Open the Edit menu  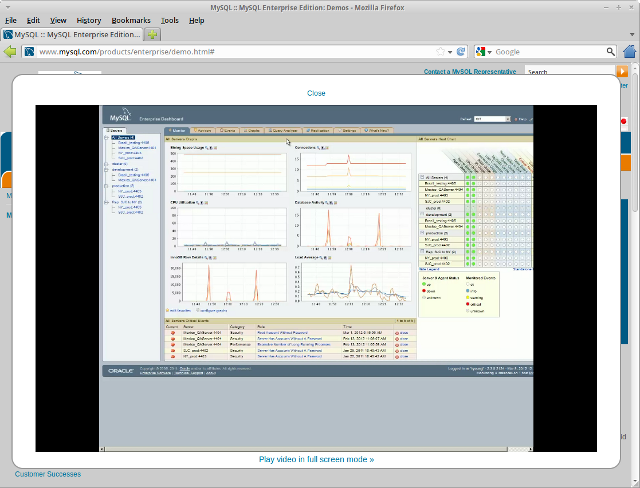(33, 20)
